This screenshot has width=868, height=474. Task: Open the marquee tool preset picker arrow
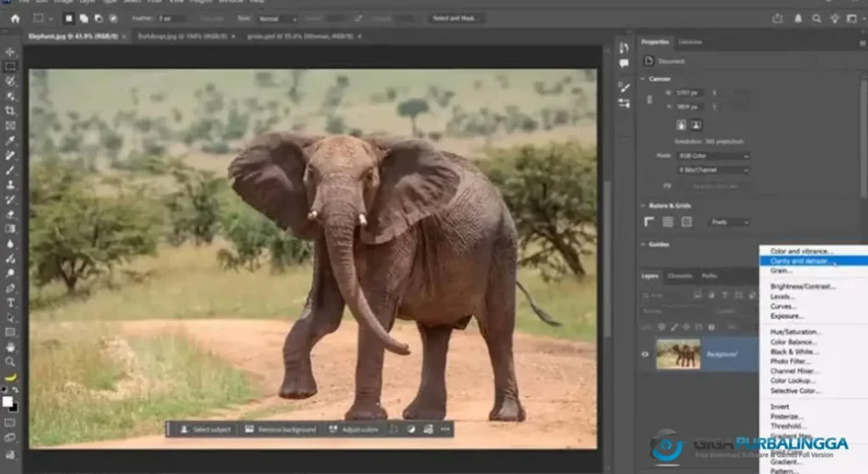[x=50, y=19]
